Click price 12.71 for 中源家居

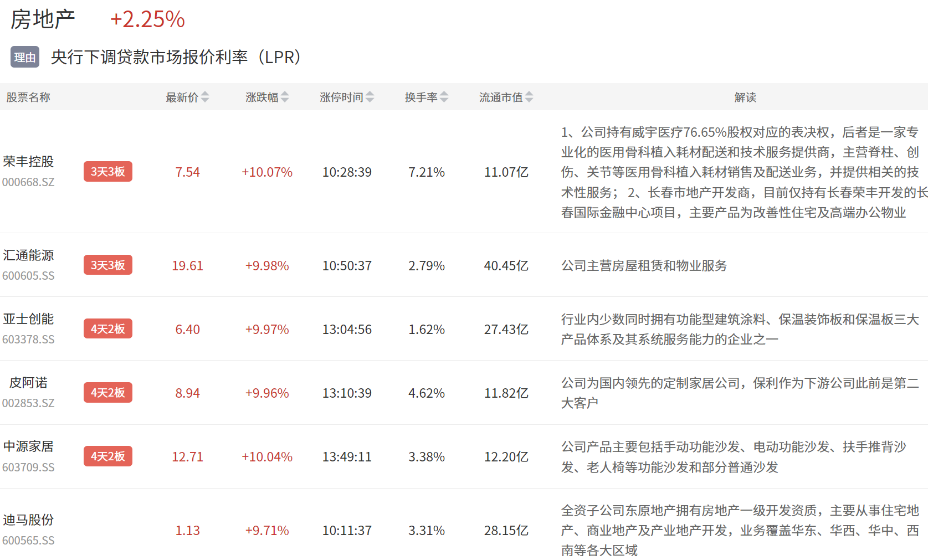(x=188, y=457)
